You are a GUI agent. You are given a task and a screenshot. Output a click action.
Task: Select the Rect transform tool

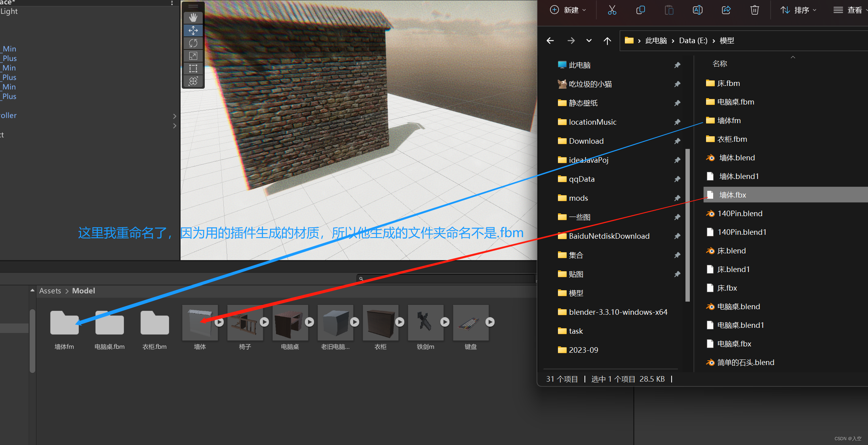tap(193, 68)
